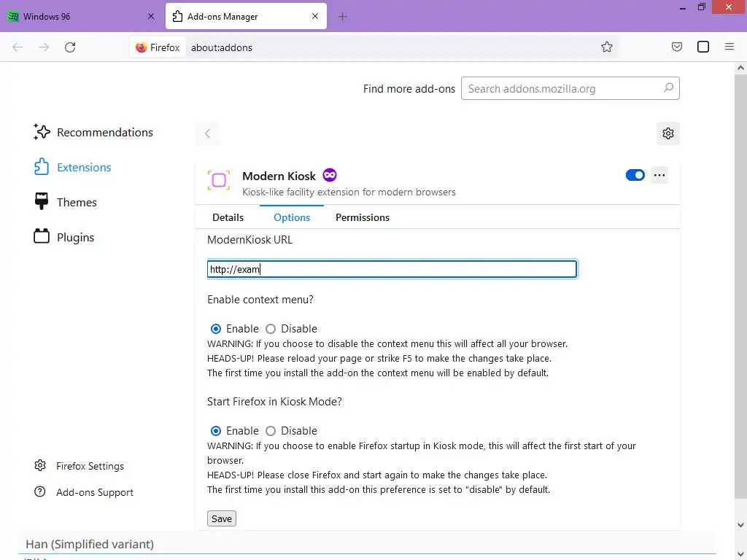Click the Add-ons Manager tab puzzle icon
Viewport: 747px width, 560px height.
click(x=177, y=16)
